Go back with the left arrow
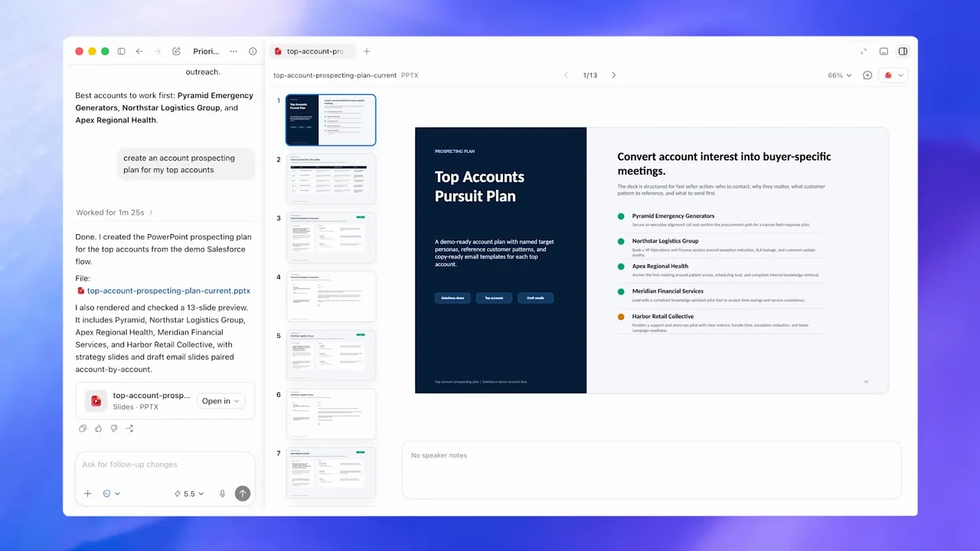The height and width of the screenshot is (551, 980). tap(139, 51)
